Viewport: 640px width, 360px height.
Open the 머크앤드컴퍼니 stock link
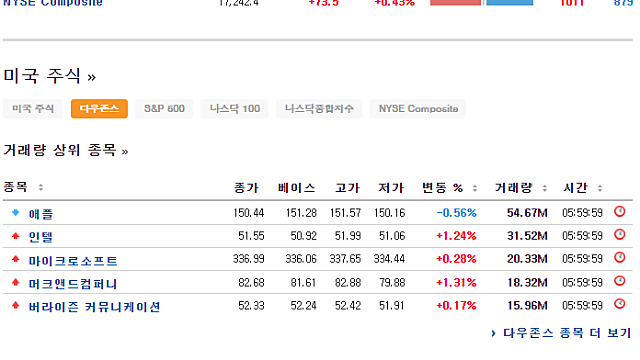pos(73,284)
